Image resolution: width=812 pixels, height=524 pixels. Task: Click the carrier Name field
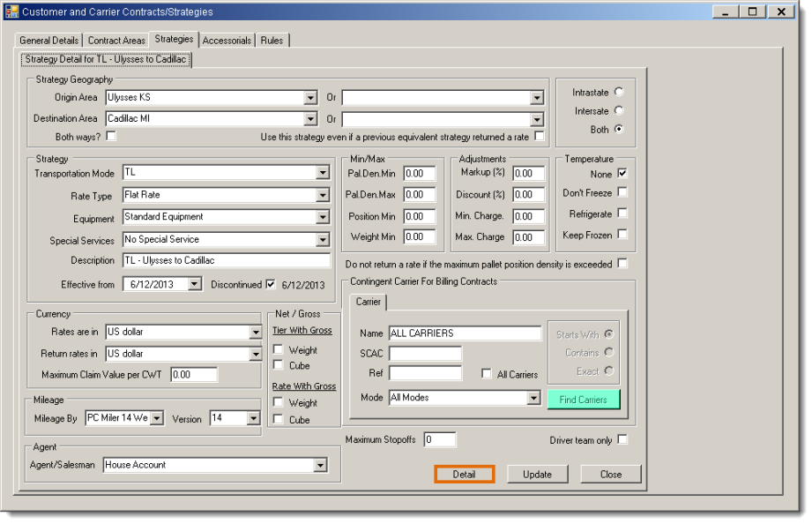(465, 333)
